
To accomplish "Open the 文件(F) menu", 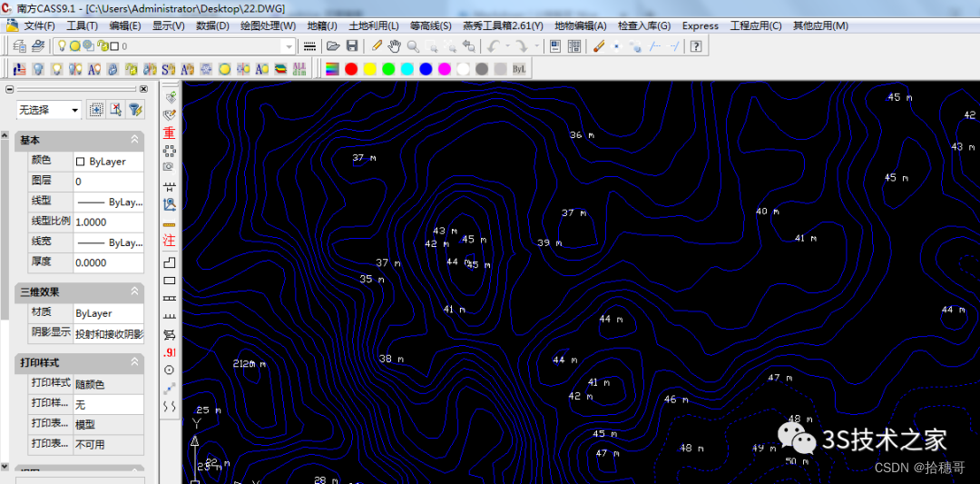I will pos(39,25).
